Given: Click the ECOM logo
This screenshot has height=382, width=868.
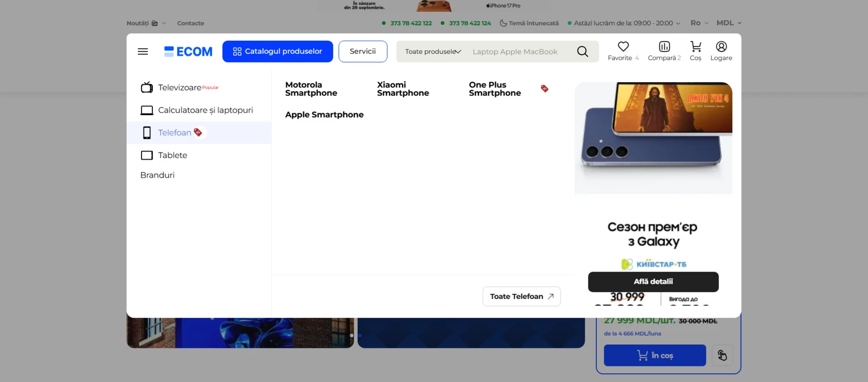Looking at the screenshot, I should pyautogui.click(x=188, y=52).
